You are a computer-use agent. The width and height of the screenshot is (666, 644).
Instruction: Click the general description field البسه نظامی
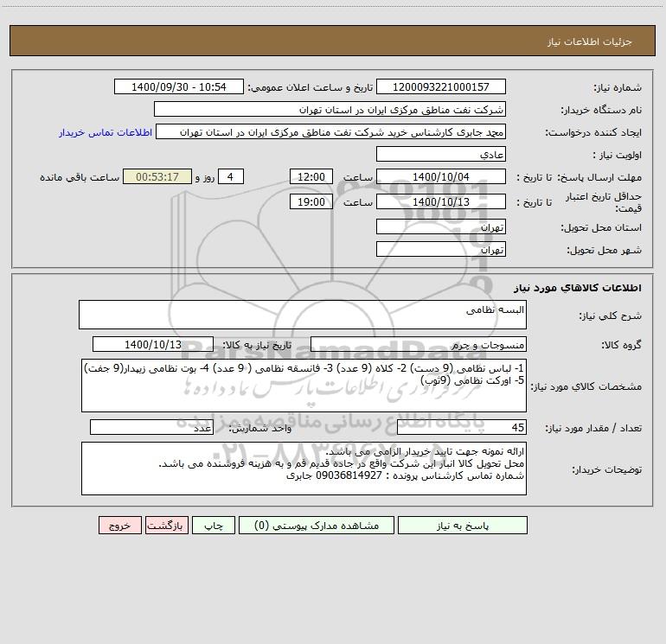click(x=303, y=315)
